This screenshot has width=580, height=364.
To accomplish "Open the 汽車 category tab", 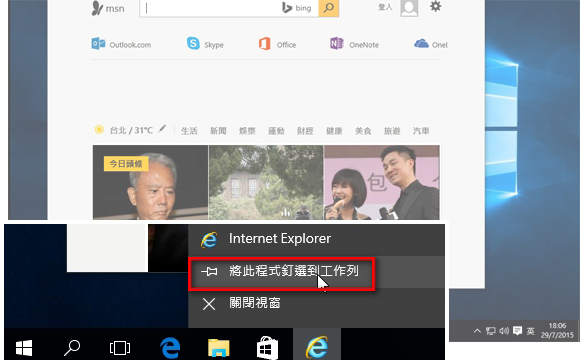I will pos(421,131).
